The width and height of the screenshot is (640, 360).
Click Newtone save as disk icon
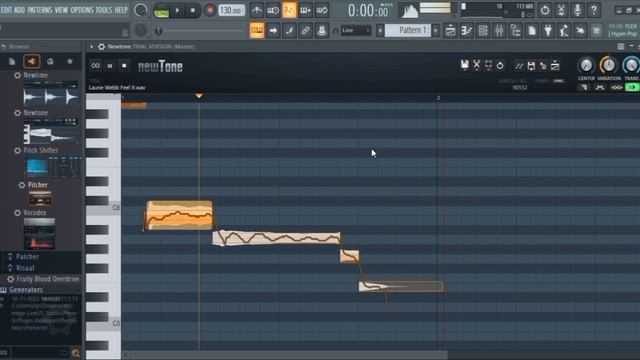[531, 65]
